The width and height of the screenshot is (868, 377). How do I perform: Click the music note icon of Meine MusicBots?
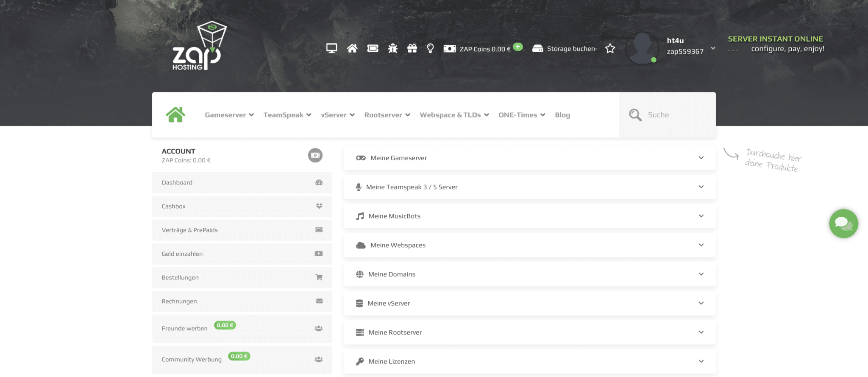coord(360,216)
